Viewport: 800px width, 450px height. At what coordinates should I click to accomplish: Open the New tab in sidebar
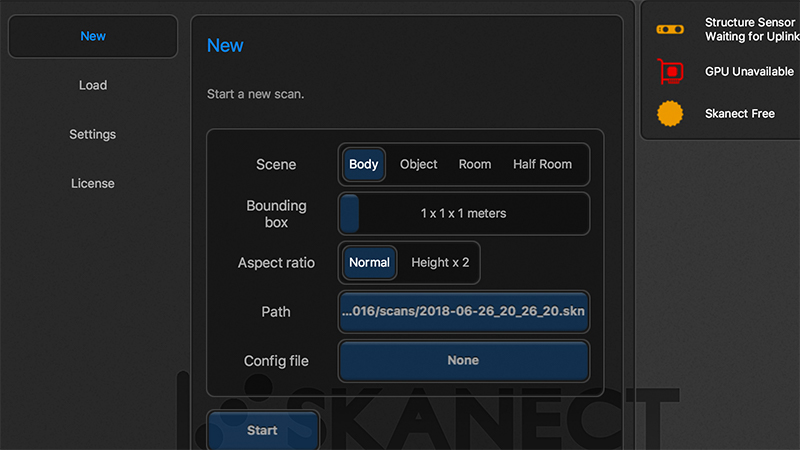(x=93, y=36)
